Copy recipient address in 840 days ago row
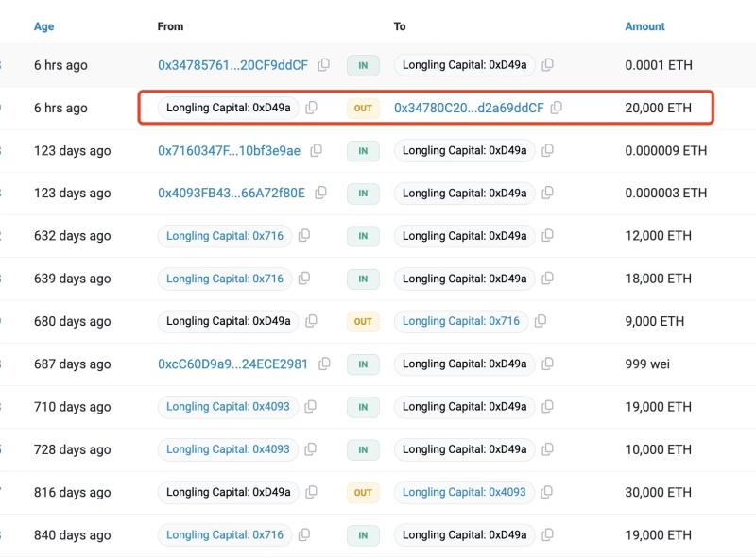Viewport: 756px width, 558px height. [548, 534]
